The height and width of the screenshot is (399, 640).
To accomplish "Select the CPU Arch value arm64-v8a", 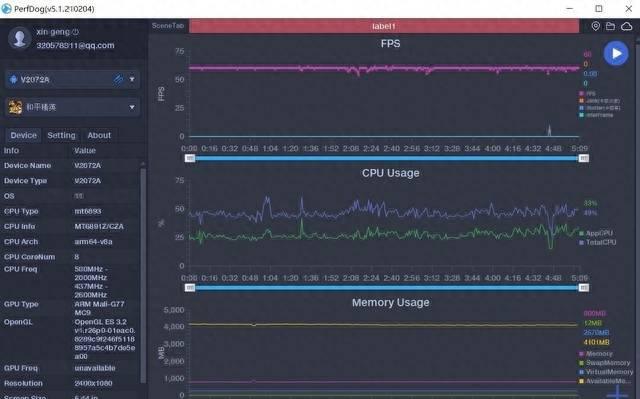I will pyautogui.click(x=93, y=242).
